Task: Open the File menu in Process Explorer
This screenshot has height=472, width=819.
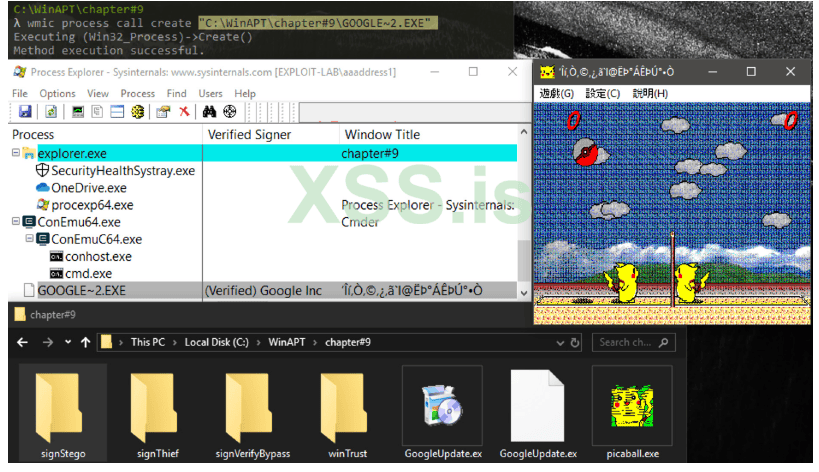Action: pos(20,93)
